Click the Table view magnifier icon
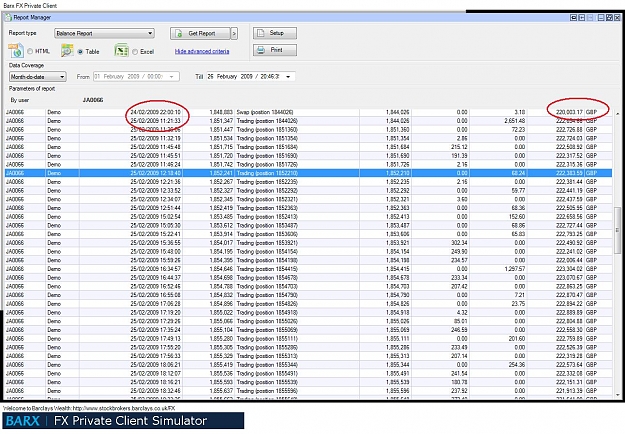The image size is (625, 434). [67, 51]
